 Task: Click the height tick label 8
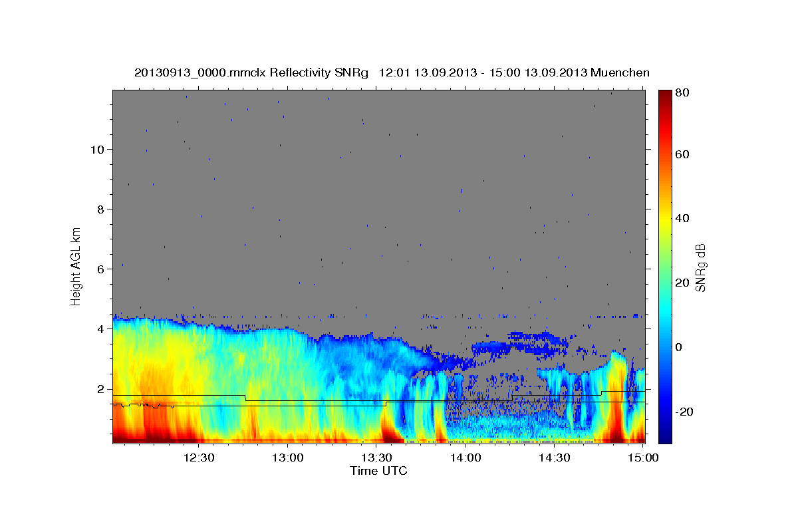(x=100, y=209)
